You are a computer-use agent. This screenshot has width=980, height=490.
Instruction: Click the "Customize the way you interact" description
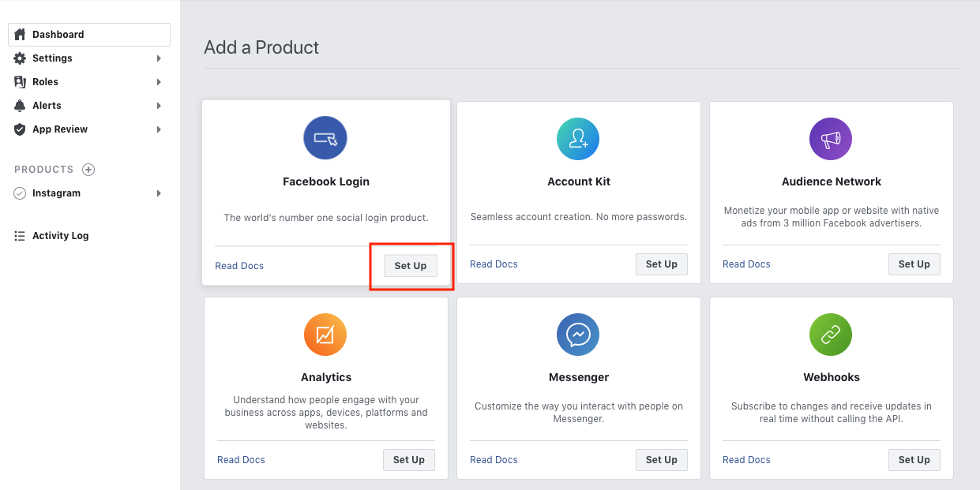[579, 413]
